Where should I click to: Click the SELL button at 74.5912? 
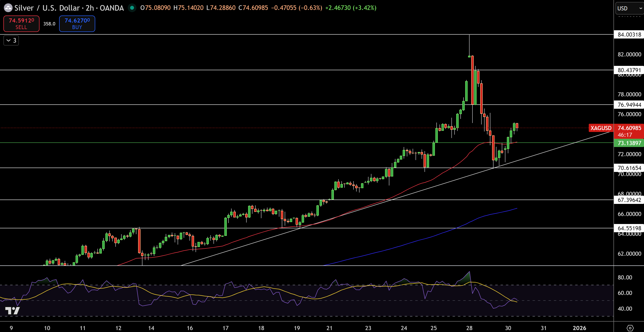pyautogui.click(x=21, y=24)
